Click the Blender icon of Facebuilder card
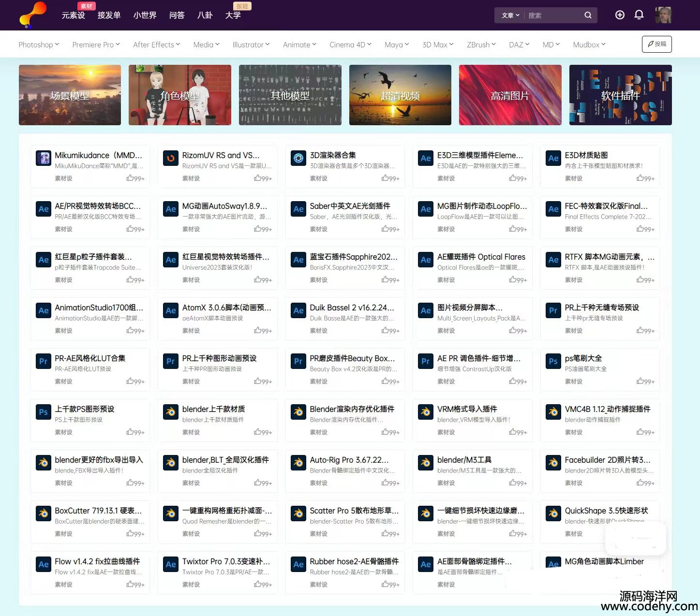The image size is (700, 616). [x=553, y=463]
